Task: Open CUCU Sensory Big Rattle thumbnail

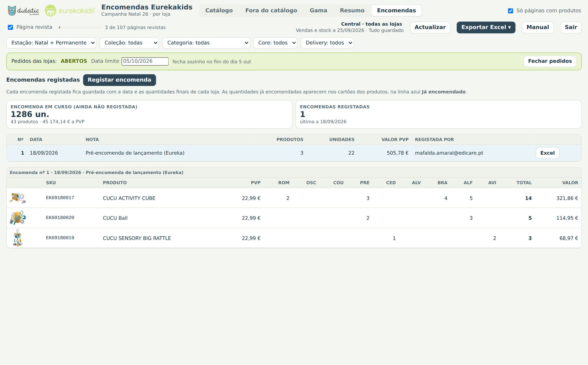Action: pyautogui.click(x=18, y=238)
